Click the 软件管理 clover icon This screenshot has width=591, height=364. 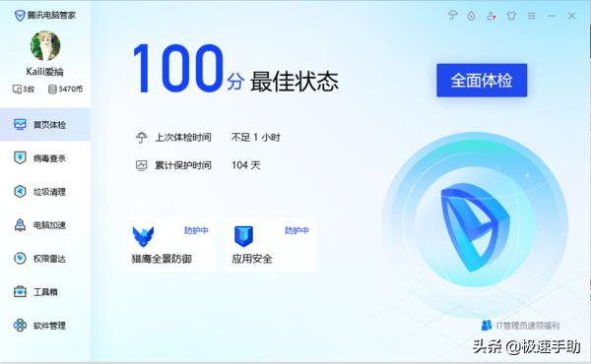[x=20, y=325]
